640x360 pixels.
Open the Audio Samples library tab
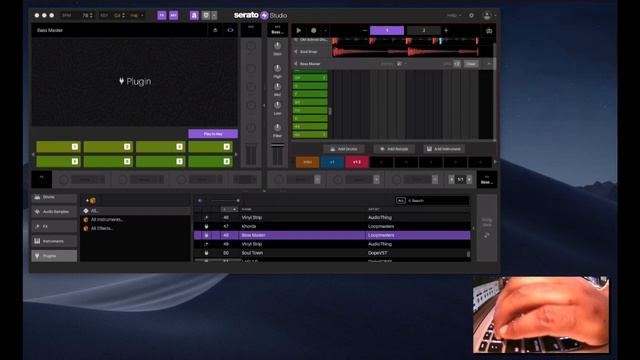(x=54, y=212)
